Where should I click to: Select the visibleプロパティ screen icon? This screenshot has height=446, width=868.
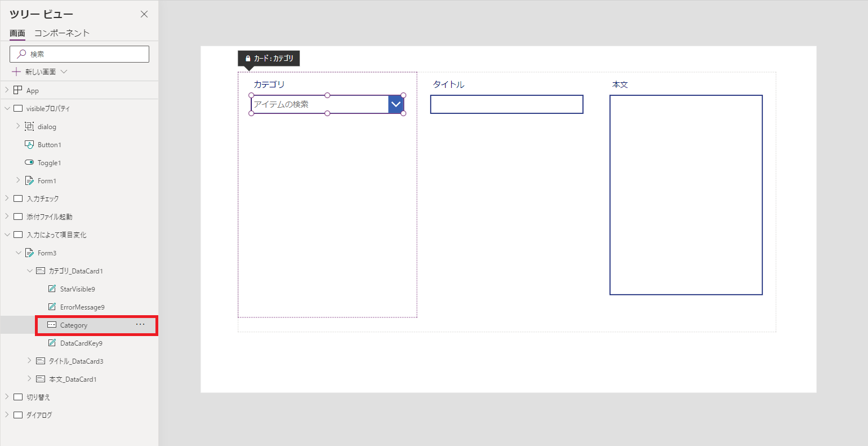coord(17,108)
